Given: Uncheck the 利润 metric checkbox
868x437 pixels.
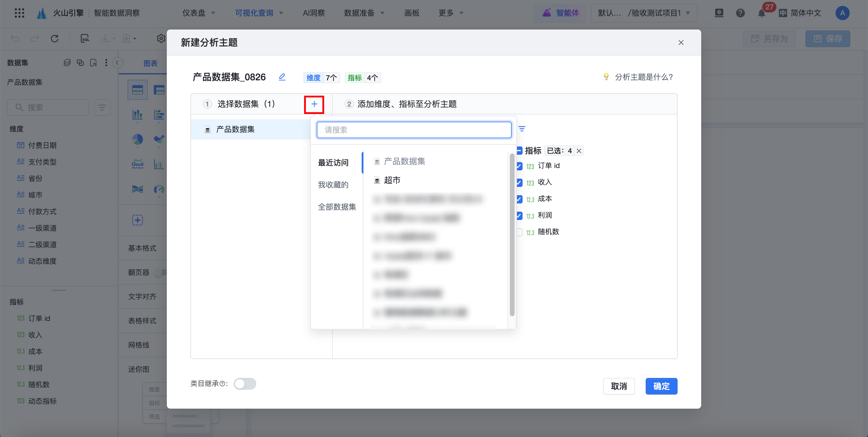Looking at the screenshot, I should pos(519,216).
